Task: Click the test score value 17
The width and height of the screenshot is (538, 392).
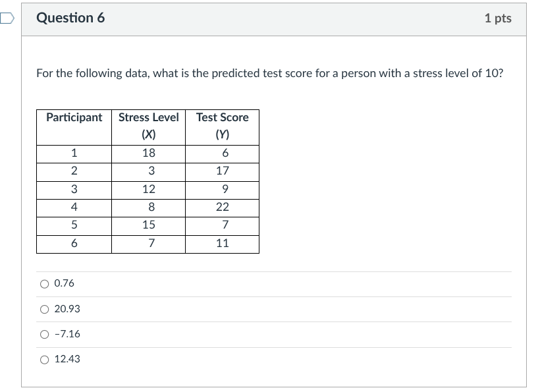Action: tap(221, 171)
